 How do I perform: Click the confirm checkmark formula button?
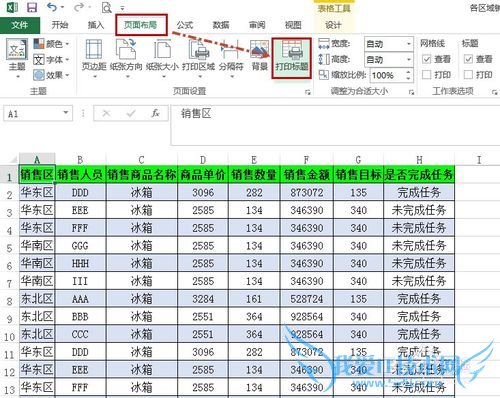[131, 114]
